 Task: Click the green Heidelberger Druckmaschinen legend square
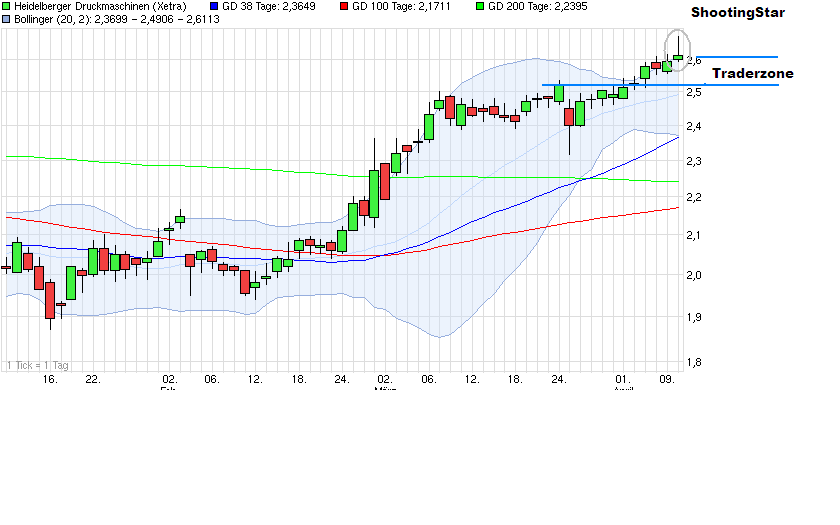[x=6, y=6]
